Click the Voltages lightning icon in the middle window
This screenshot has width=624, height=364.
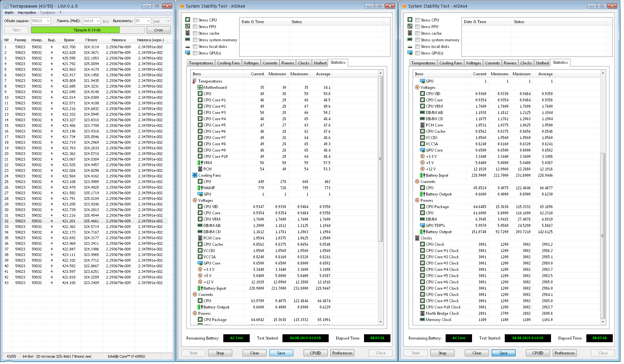click(195, 200)
